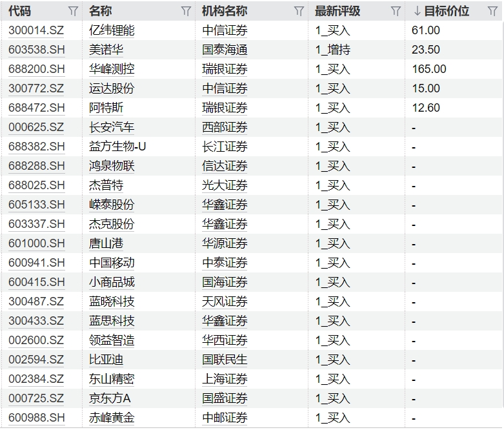Viewport: 504px width, 430px height.
Task: Open stock code 000725.SZ
Action: click(36, 398)
